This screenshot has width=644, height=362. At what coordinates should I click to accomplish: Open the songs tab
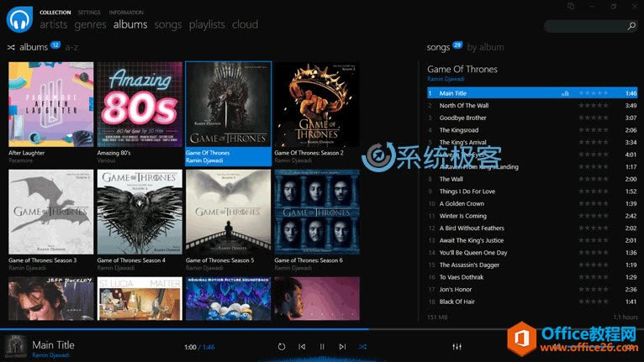(x=168, y=24)
